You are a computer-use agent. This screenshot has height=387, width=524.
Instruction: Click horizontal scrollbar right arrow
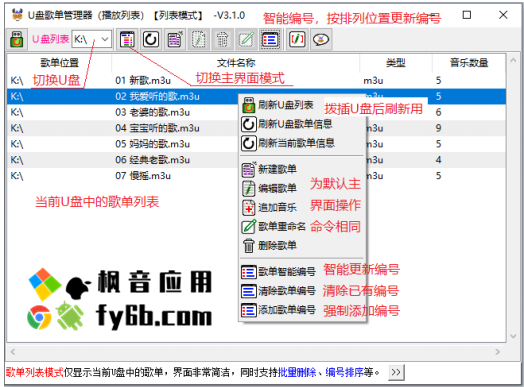tap(498, 352)
